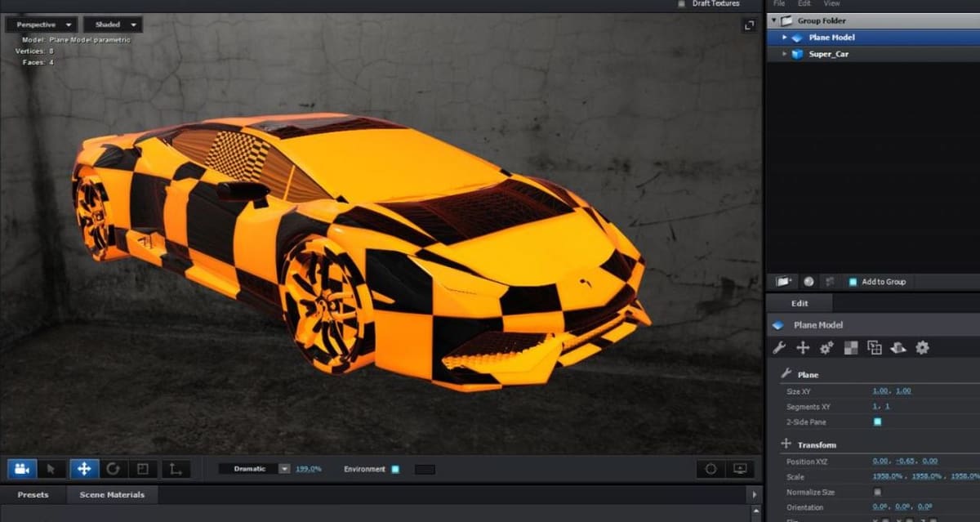Open the extrude shape tab icon
Viewport: 980px width, 522px height.
(x=898, y=348)
